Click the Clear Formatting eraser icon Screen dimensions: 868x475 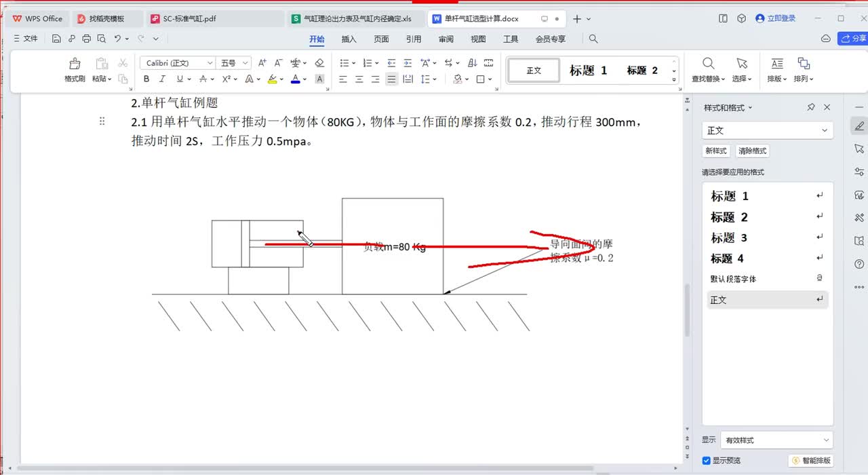[x=319, y=63]
